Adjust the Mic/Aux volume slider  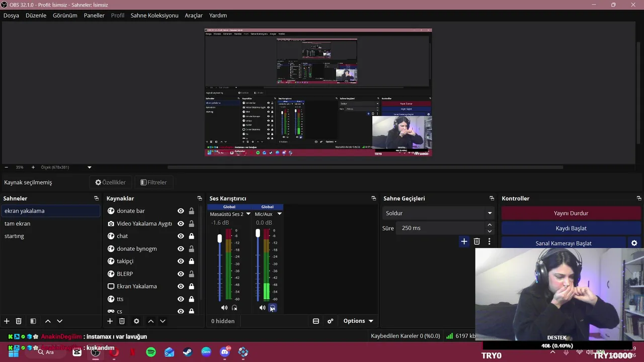coord(258,234)
